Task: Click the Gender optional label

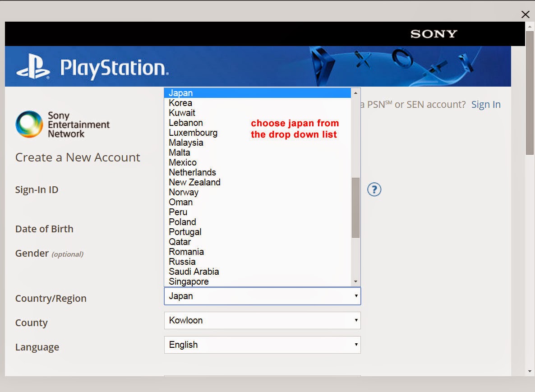Action: pos(50,254)
